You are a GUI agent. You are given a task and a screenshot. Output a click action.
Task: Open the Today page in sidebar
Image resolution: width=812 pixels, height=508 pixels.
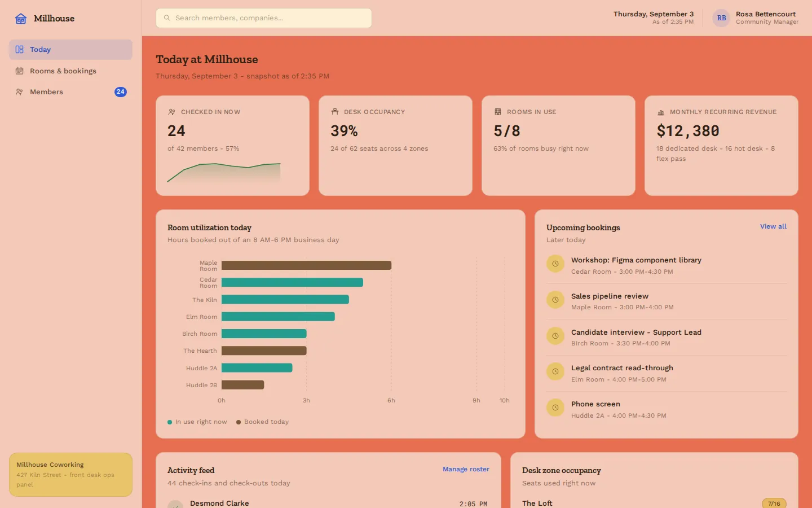pyautogui.click(x=70, y=50)
